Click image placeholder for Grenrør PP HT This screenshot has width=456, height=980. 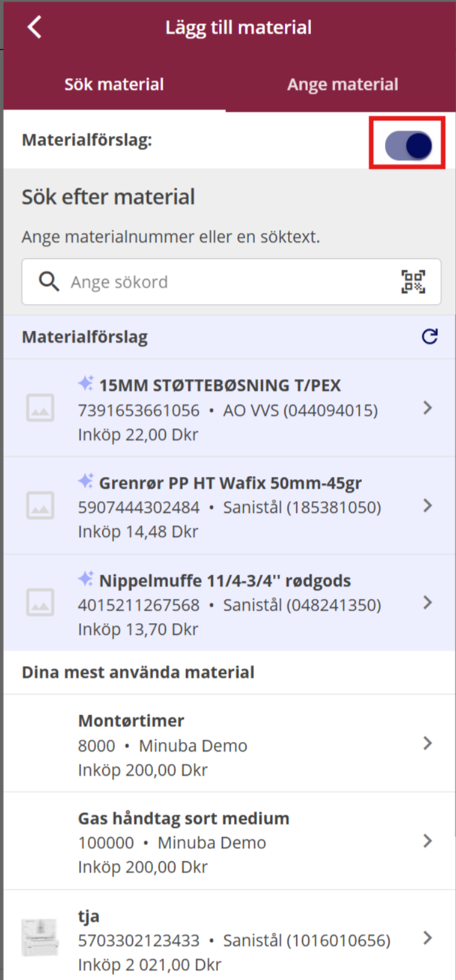(40, 505)
